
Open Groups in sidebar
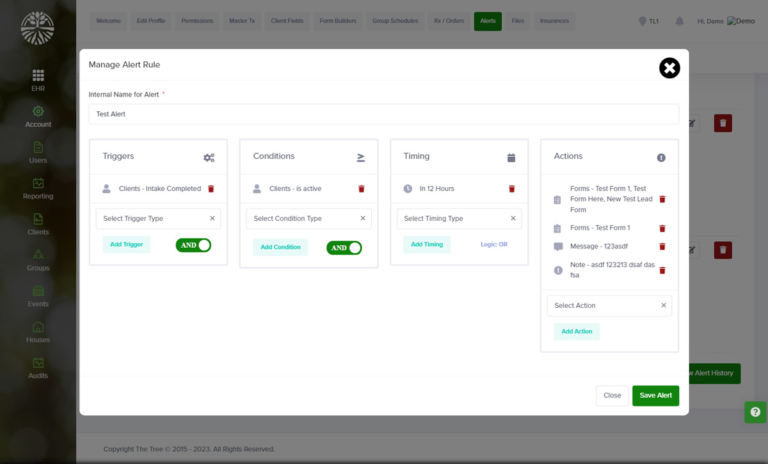pyautogui.click(x=38, y=260)
